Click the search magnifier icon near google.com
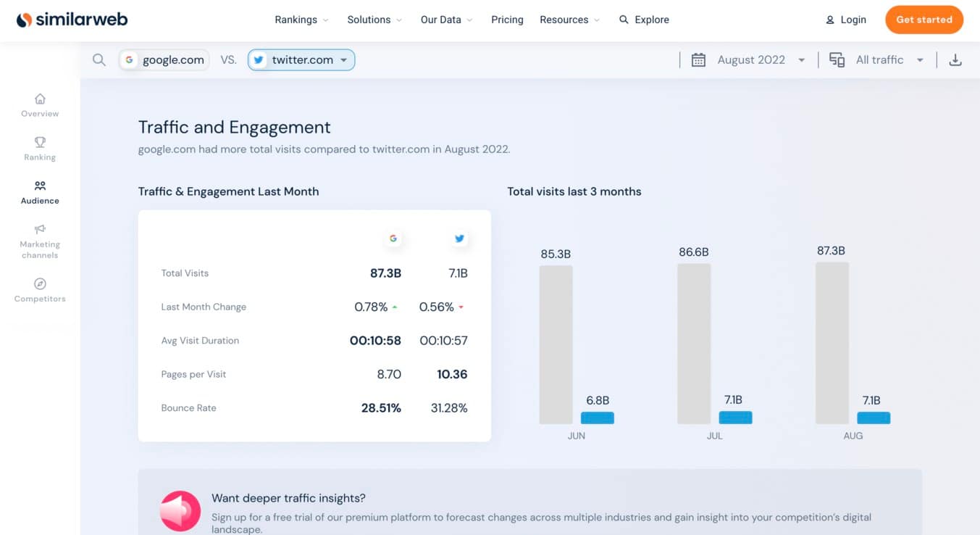 point(99,59)
